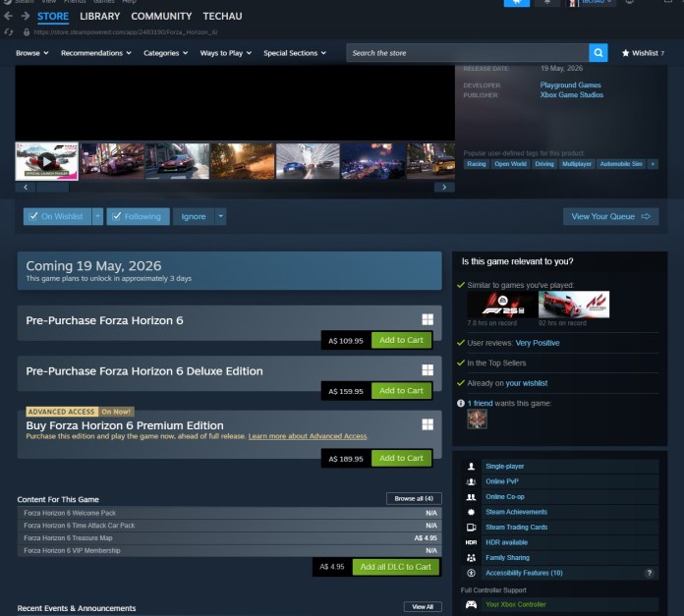
Task: Select the Racing tag
Action: pyautogui.click(x=477, y=164)
